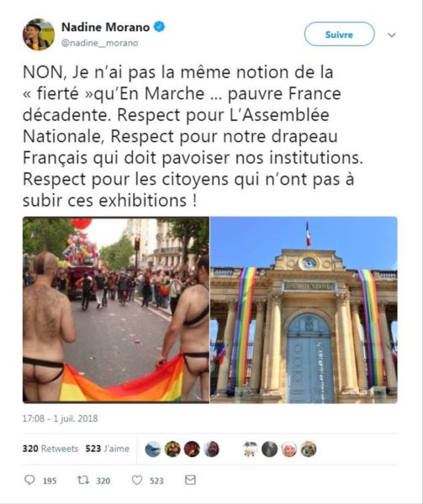Open the street parade photo thumbnail
This screenshot has height=504, width=423.
pos(116,310)
